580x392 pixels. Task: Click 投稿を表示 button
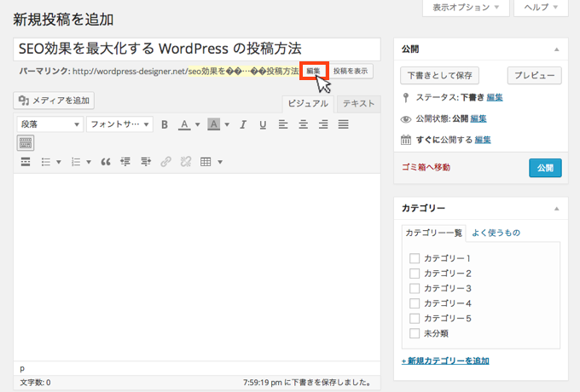(x=351, y=71)
